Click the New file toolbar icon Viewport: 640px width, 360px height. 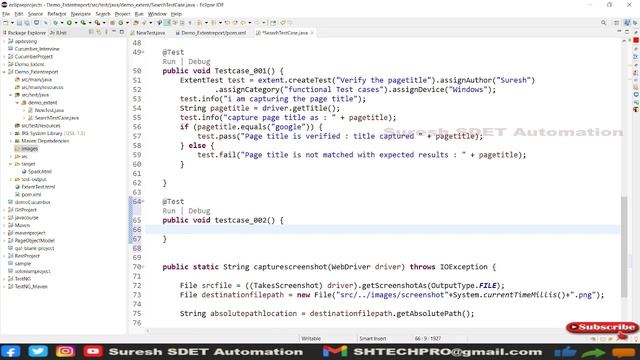point(6,23)
